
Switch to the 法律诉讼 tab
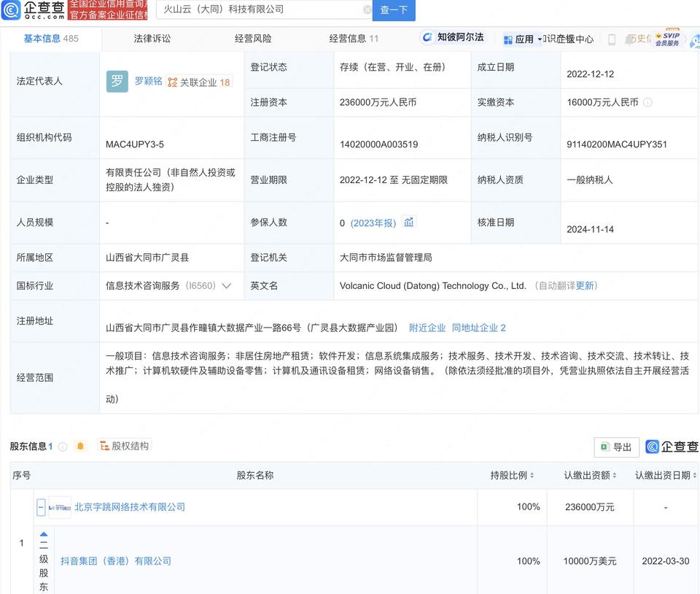click(x=152, y=39)
